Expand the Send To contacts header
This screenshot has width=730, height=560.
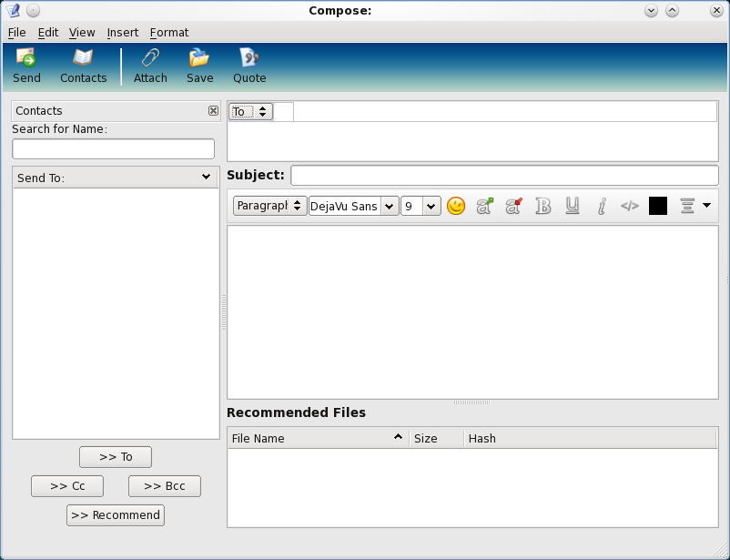[116, 178]
